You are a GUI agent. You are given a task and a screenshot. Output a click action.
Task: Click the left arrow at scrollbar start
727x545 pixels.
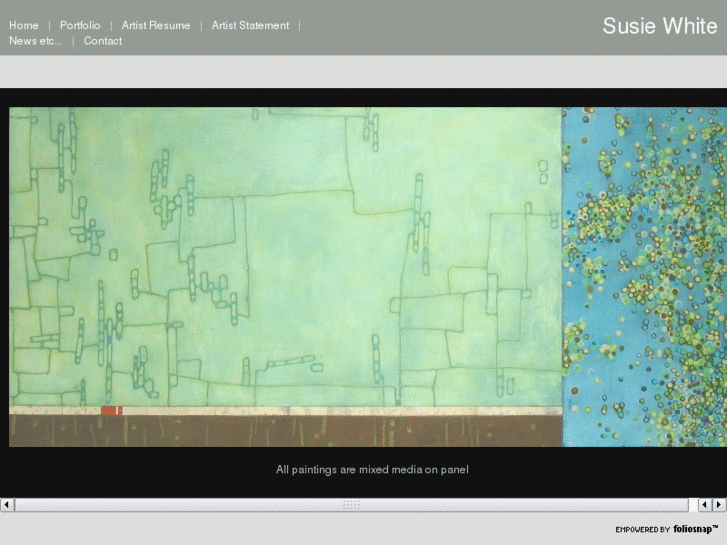[x=7, y=505]
